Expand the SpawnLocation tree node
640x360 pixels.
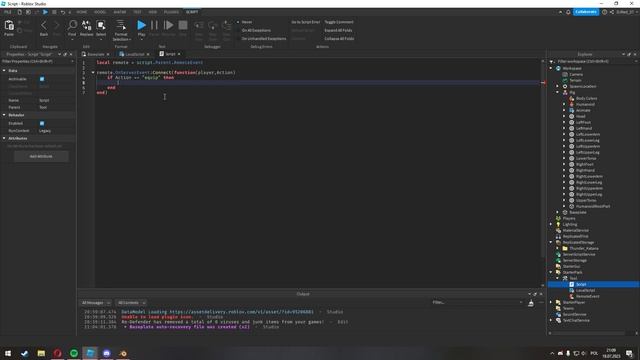point(558,87)
